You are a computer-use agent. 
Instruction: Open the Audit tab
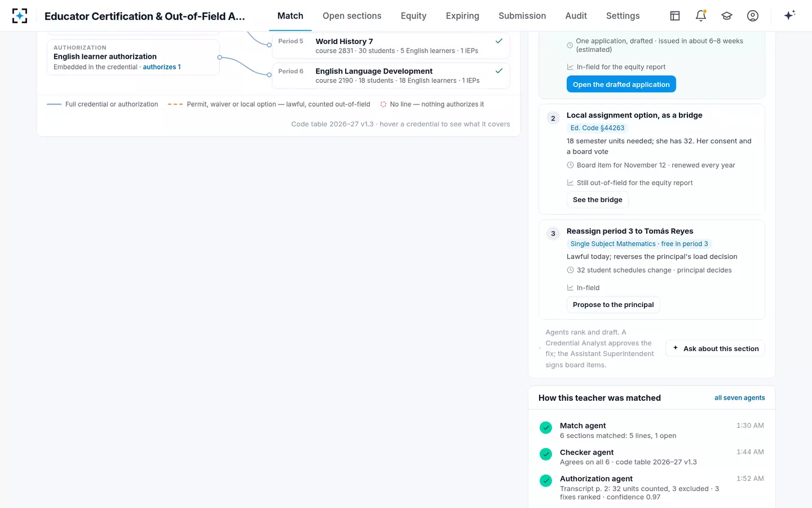[x=576, y=16]
